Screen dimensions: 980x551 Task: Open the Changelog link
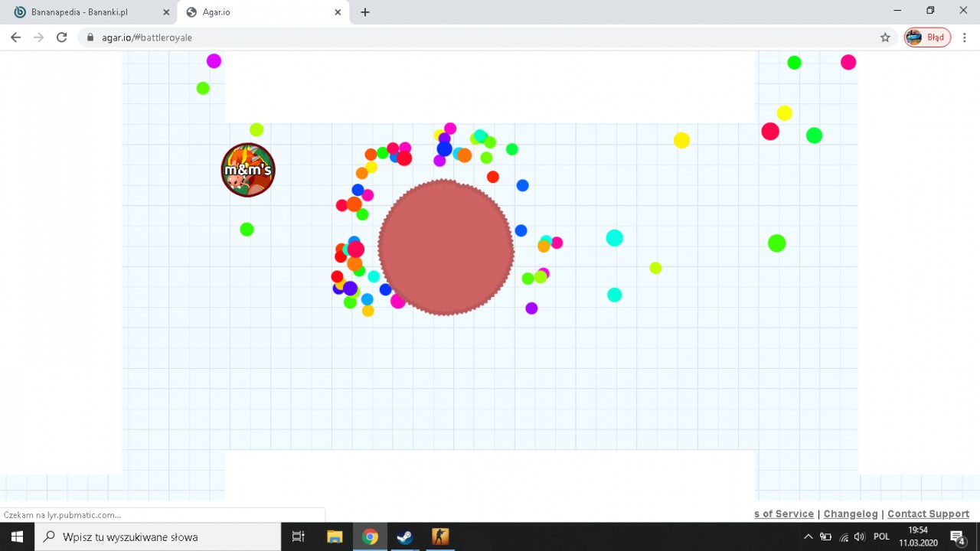click(851, 514)
